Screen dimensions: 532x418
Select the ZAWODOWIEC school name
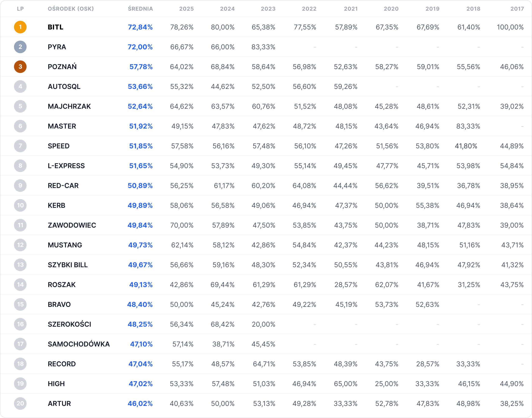(x=72, y=225)
